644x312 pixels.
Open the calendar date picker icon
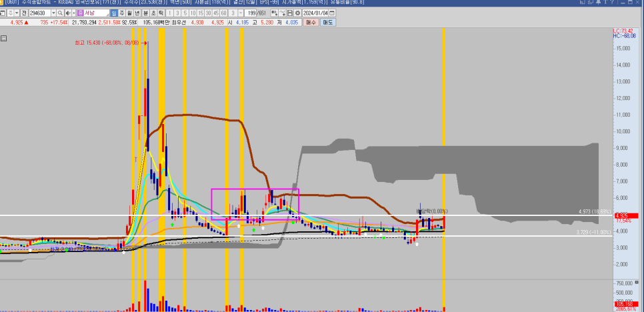332,13
